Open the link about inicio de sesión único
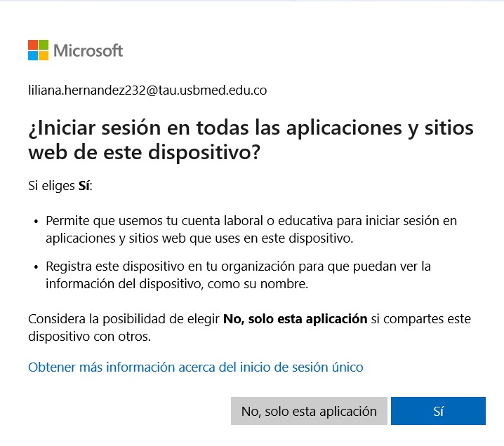504x446 pixels. [x=195, y=367]
